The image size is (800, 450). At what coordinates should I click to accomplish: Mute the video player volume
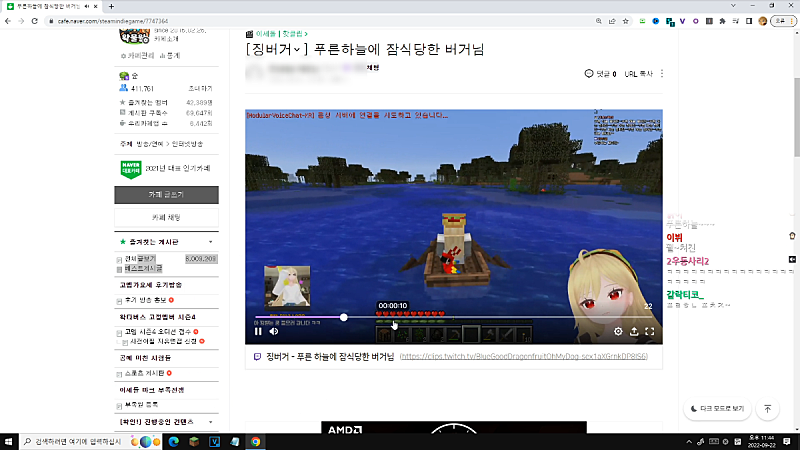274,332
